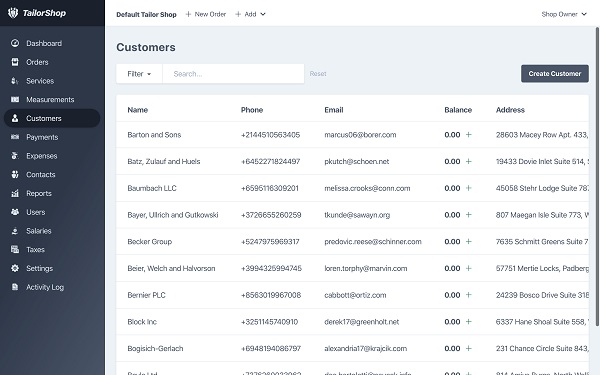This screenshot has width=600, height=375.
Task: Click the Reports chart icon
Action: pyautogui.click(x=15, y=193)
